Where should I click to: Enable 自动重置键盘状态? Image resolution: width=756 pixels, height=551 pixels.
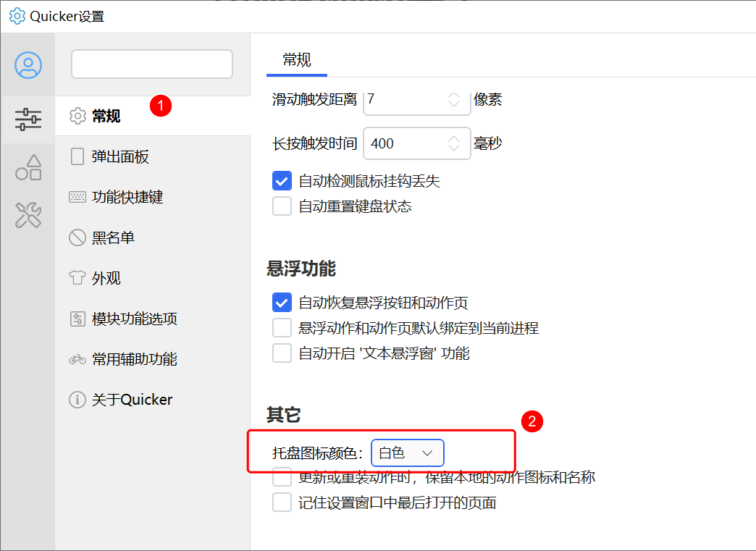[282, 206]
